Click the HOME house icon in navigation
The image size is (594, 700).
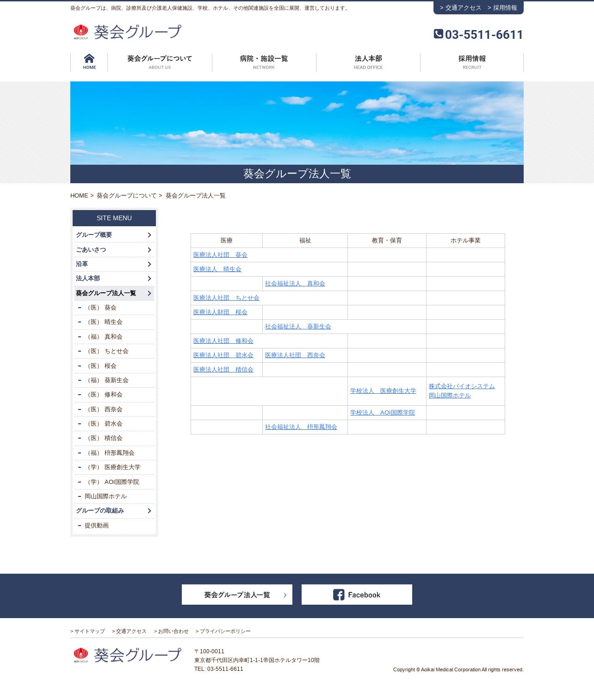89,62
